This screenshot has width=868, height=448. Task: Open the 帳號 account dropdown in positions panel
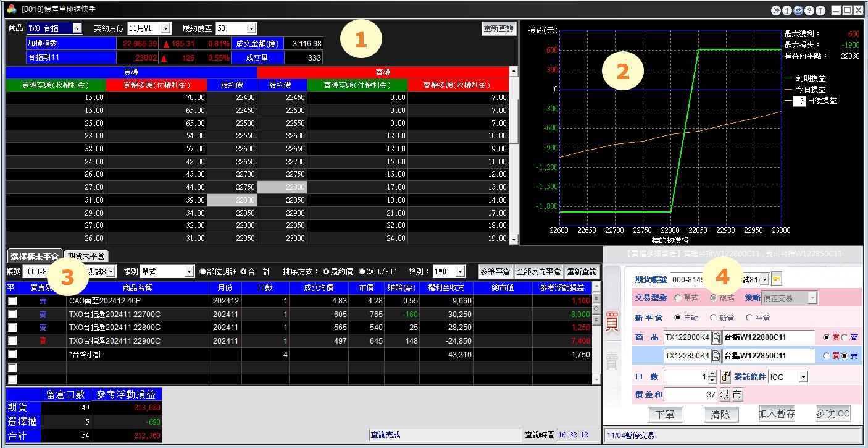pos(111,272)
